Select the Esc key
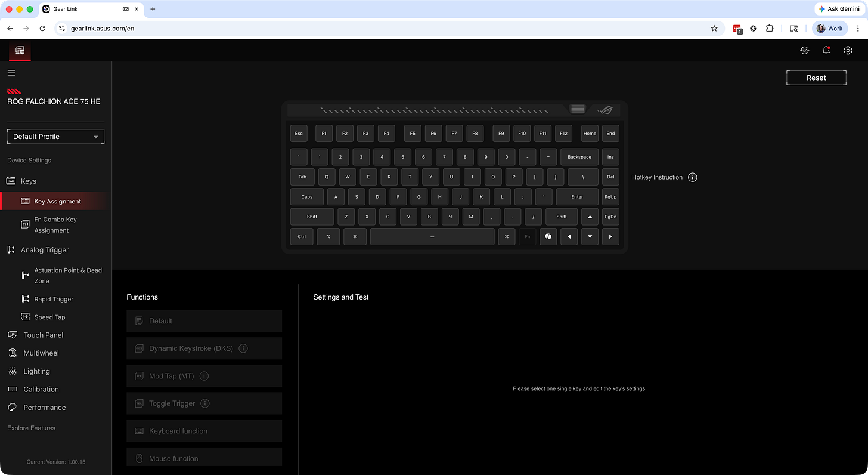Viewport: 868px width, 475px height. (x=299, y=134)
